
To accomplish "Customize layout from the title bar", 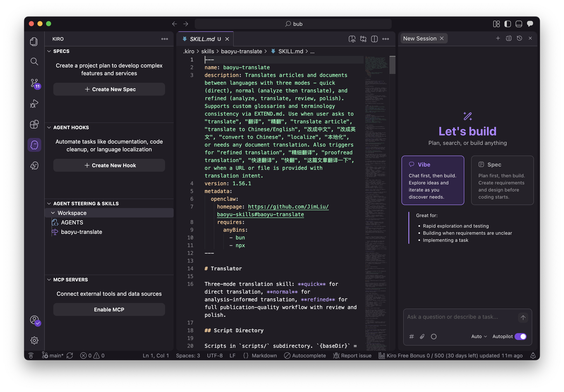I will tap(497, 24).
